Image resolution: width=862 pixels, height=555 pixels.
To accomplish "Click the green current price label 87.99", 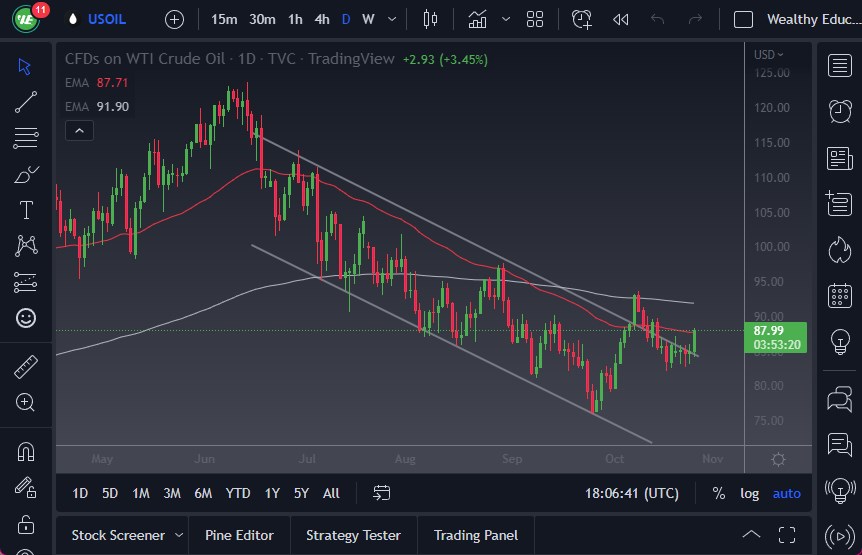I will pyautogui.click(x=775, y=337).
